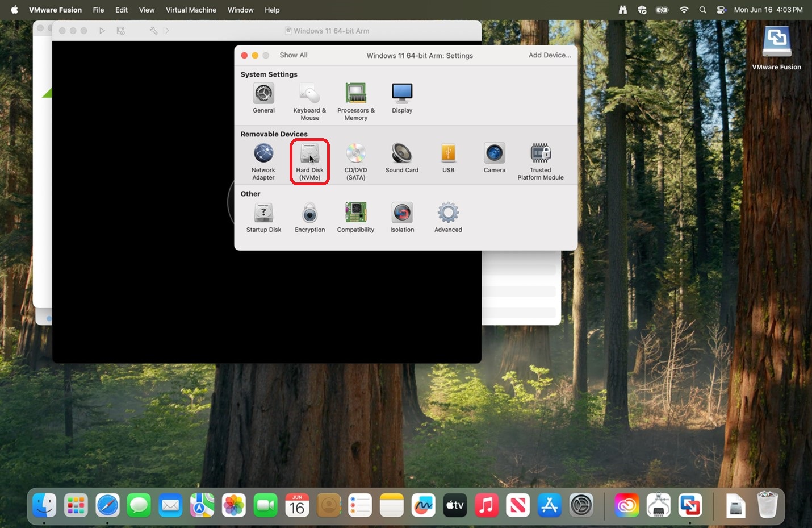Open Launchpad from the Dock
This screenshot has width=812, height=528.
76,505
